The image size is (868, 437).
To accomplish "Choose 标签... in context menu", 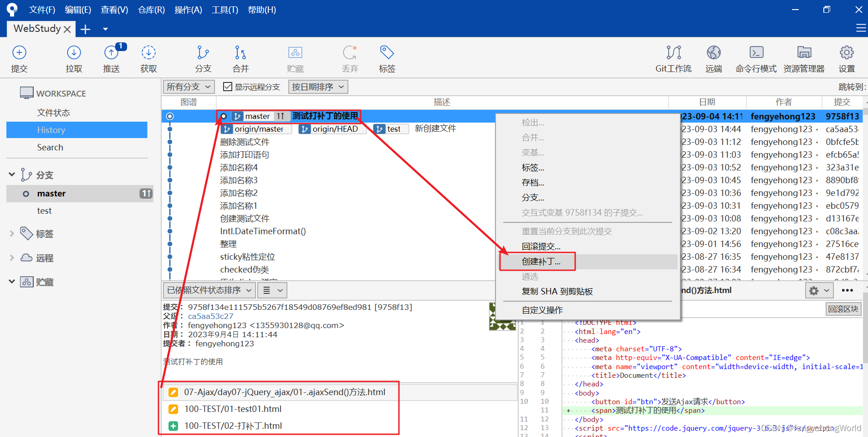I will tap(588, 168).
